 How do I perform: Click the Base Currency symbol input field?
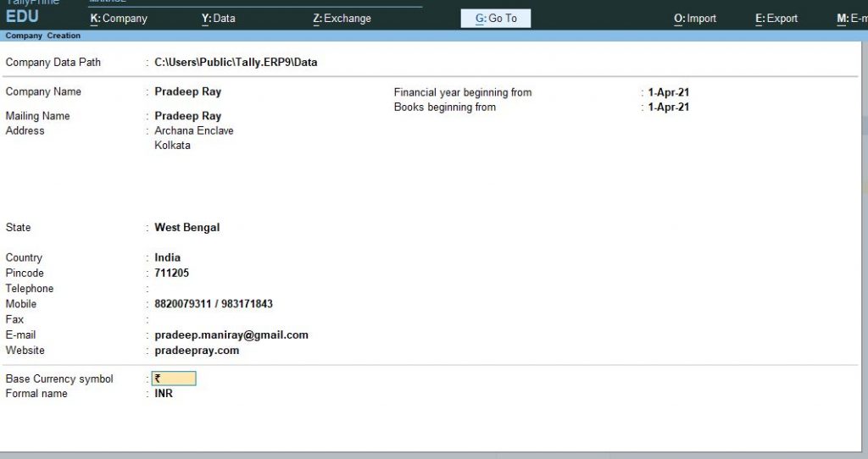click(174, 379)
